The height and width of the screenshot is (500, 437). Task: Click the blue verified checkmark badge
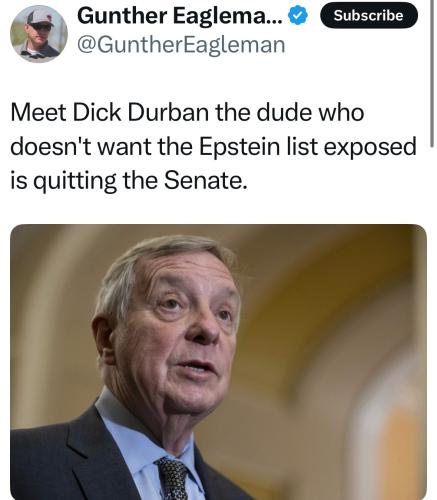tap(297, 16)
